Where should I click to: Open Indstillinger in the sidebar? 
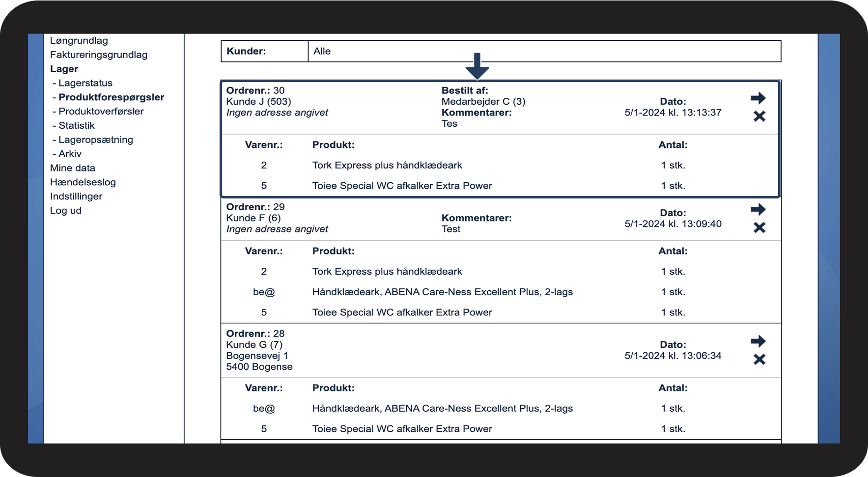click(x=76, y=196)
